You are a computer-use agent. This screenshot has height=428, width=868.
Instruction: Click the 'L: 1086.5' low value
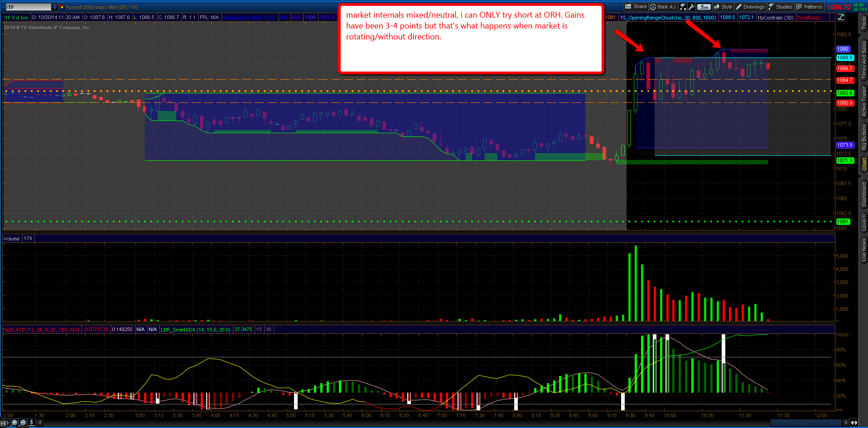(x=144, y=18)
